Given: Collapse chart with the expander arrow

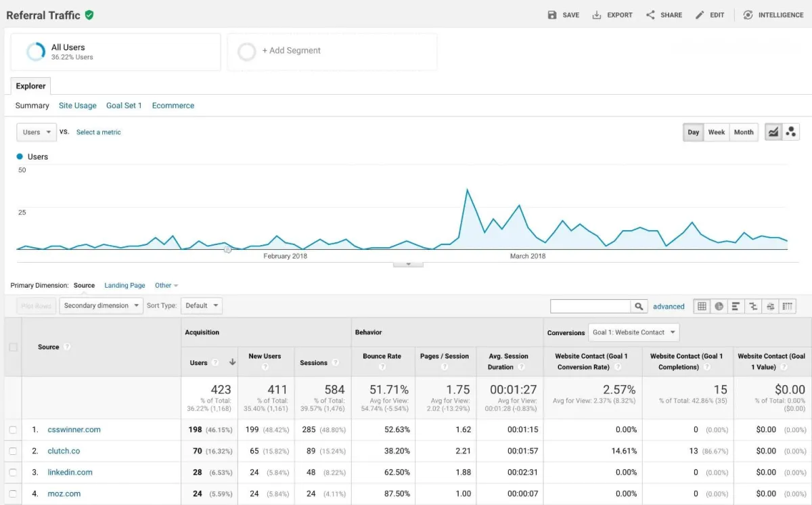Looking at the screenshot, I should (x=408, y=263).
